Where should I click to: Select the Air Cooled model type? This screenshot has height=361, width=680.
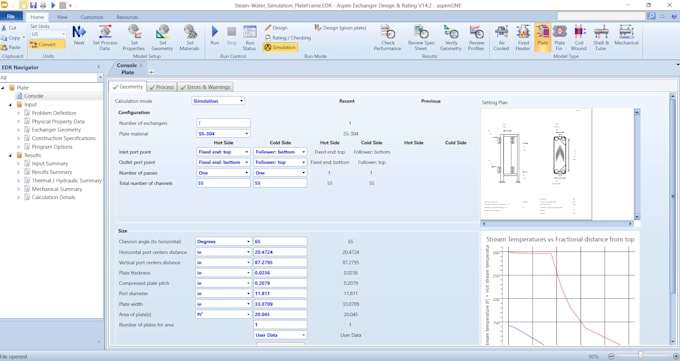tap(501, 37)
